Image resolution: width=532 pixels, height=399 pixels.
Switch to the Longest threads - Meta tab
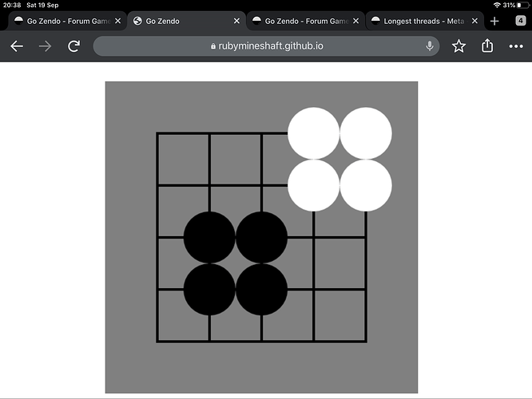[x=419, y=21]
